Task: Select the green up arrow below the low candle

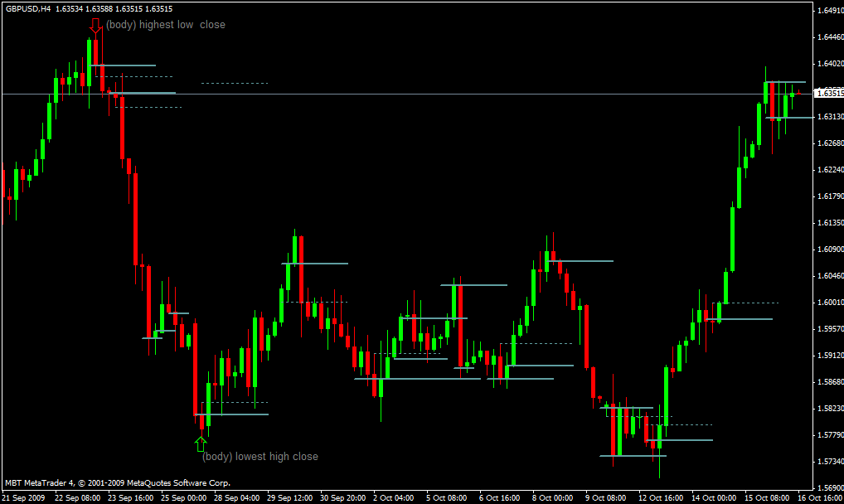Action: tap(201, 443)
